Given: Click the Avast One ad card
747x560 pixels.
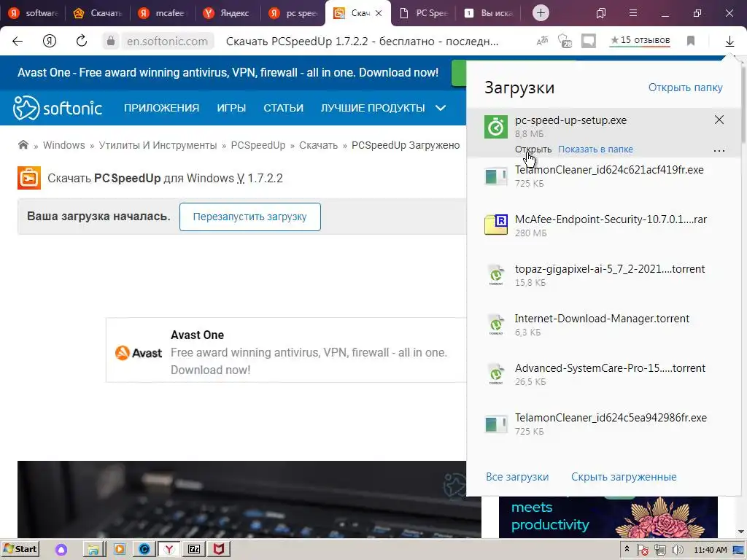Looking at the screenshot, I should 286,351.
